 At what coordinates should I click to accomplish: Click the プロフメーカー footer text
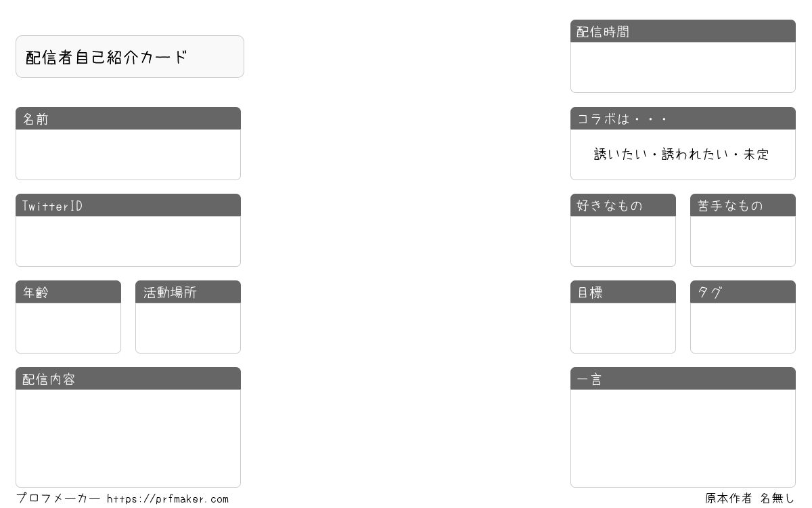pos(58,499)
